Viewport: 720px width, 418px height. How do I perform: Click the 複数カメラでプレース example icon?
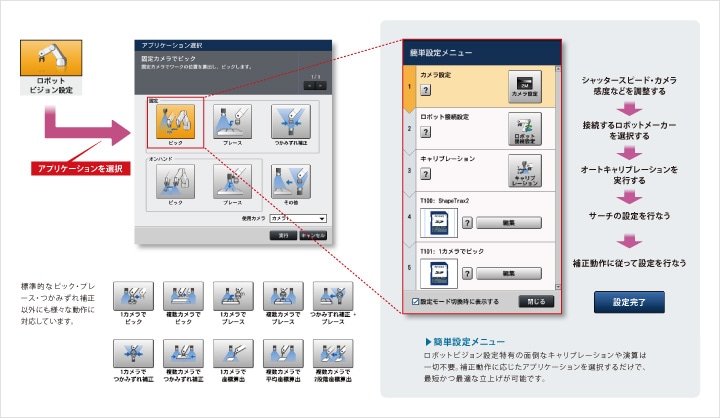(282, 295)
